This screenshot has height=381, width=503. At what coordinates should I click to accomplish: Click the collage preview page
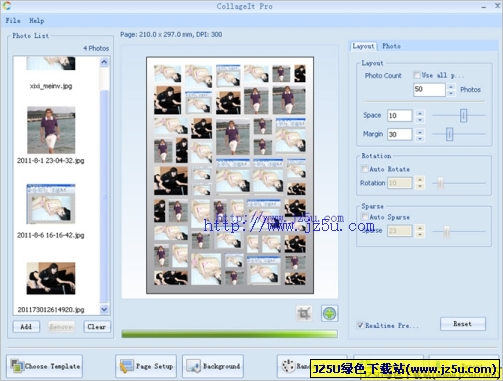click(230, 175)
